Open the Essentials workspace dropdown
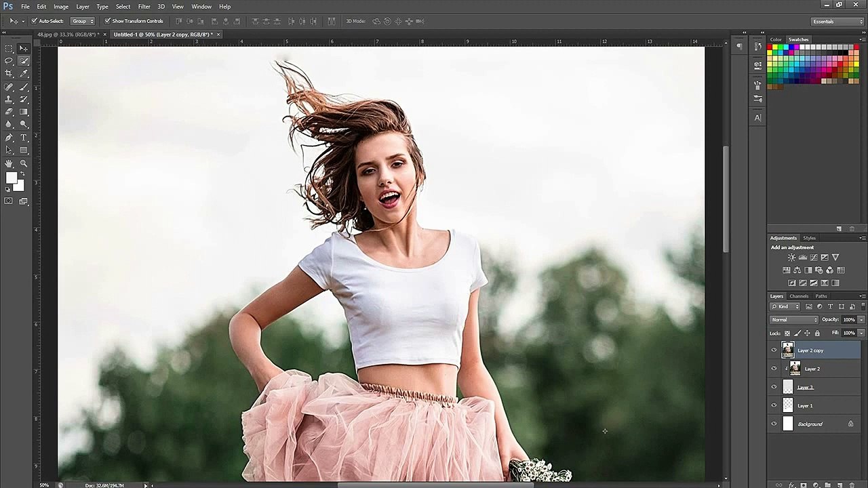This screenshot has width=868, height=488. tap(838, 21)
